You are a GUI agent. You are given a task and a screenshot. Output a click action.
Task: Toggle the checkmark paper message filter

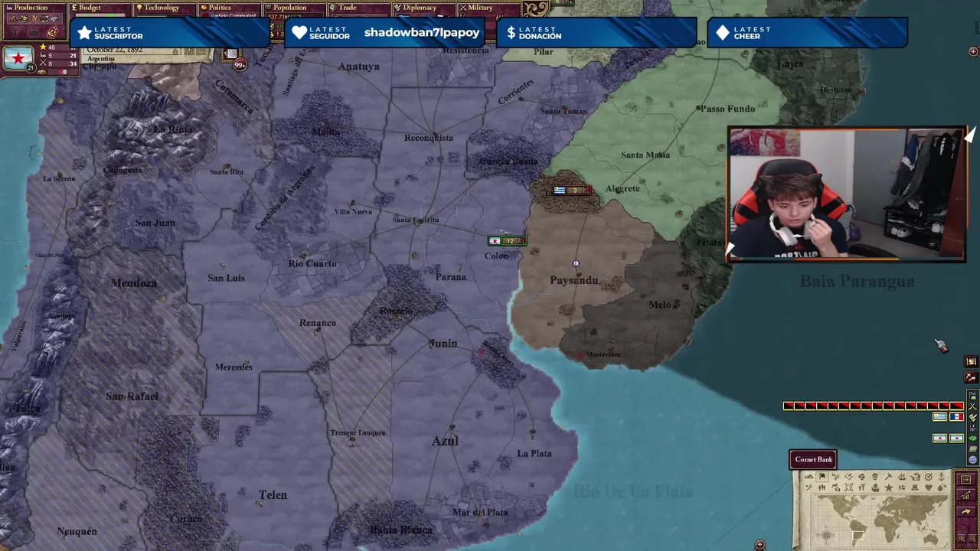coord(972,417)
